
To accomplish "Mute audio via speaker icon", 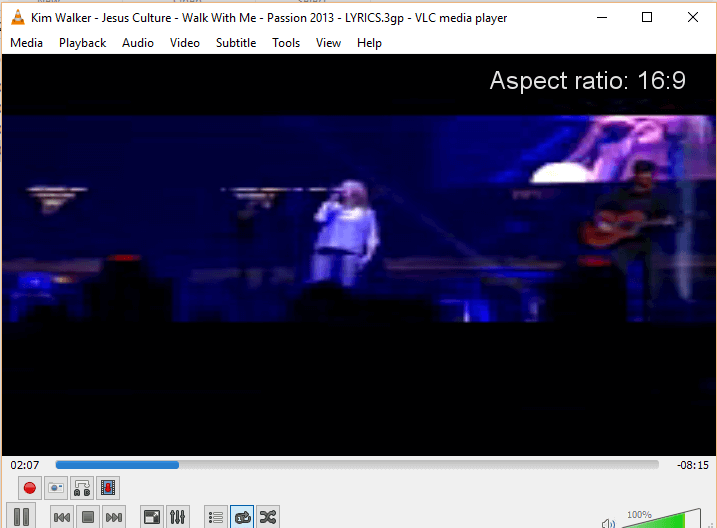I will point(608,523).
